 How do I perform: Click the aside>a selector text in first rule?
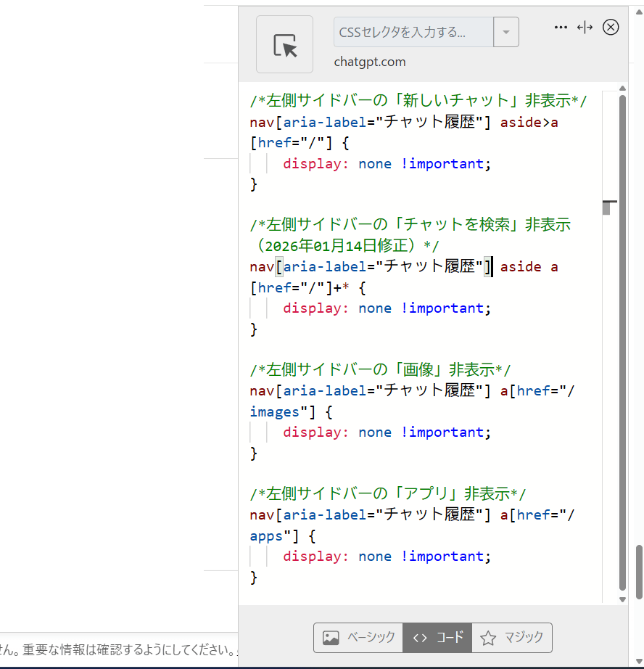point(529,122)
